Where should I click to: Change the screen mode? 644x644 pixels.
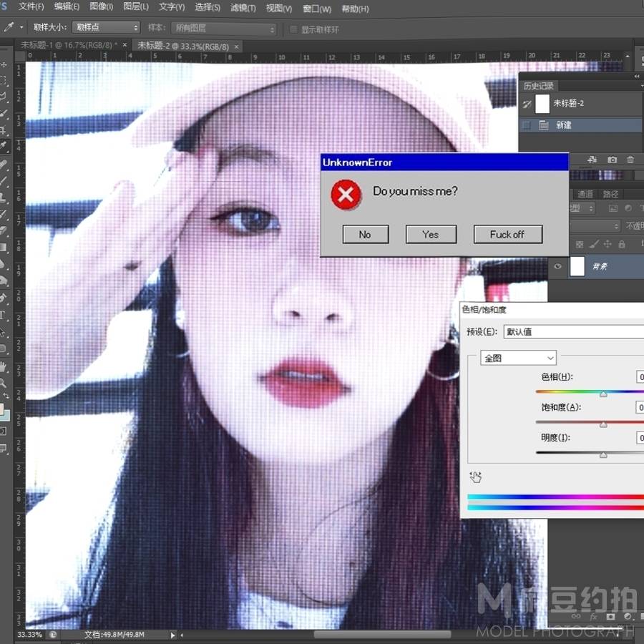(x=4, y=448)
